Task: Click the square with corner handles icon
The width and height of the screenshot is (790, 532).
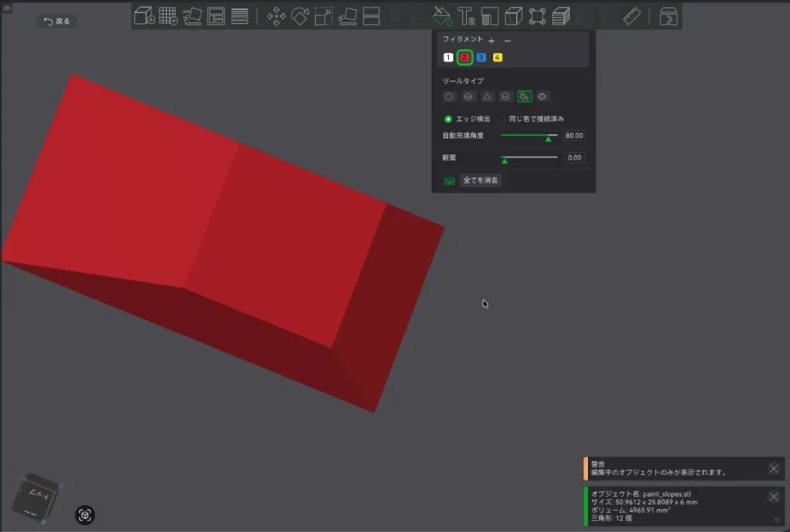Action: [537, 16]
